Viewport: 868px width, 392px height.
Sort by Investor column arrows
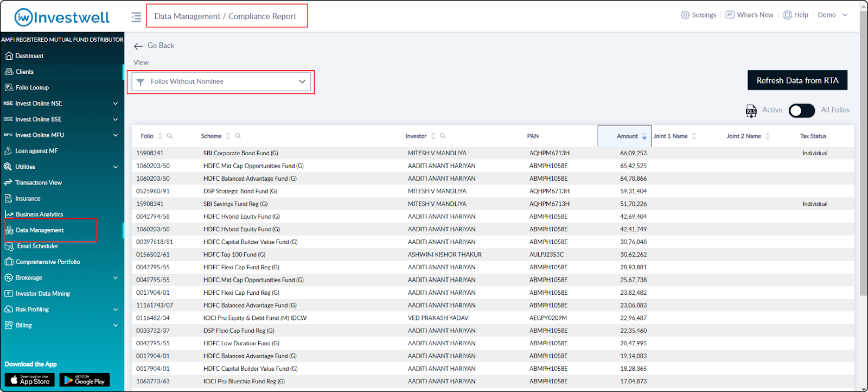pyautogui.click(x=433, y=136)
